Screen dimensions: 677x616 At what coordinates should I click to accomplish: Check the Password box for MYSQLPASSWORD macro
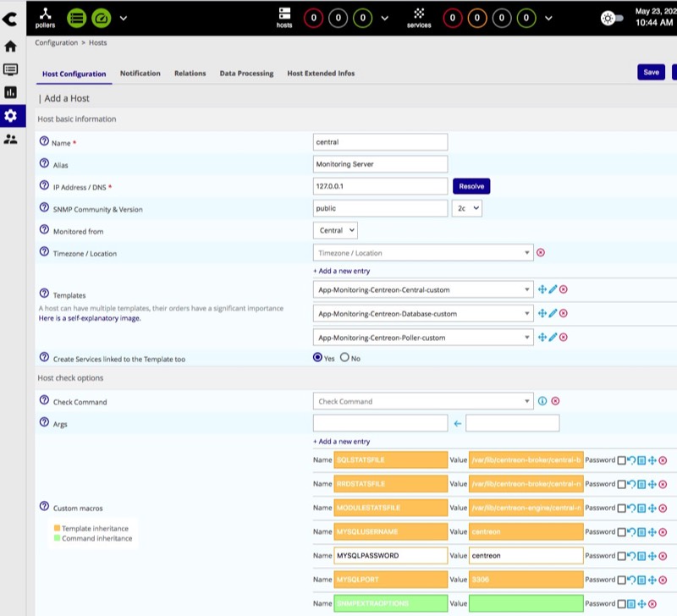click(621, 556)
